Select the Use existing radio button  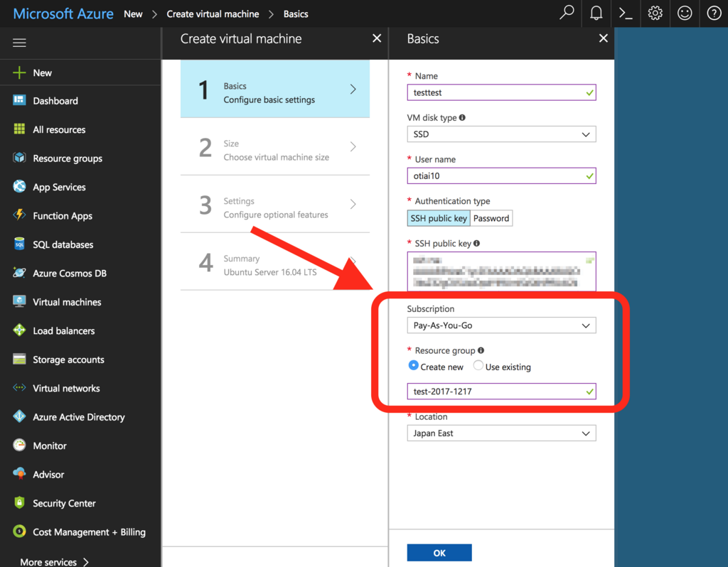click(x=478, y=366)
